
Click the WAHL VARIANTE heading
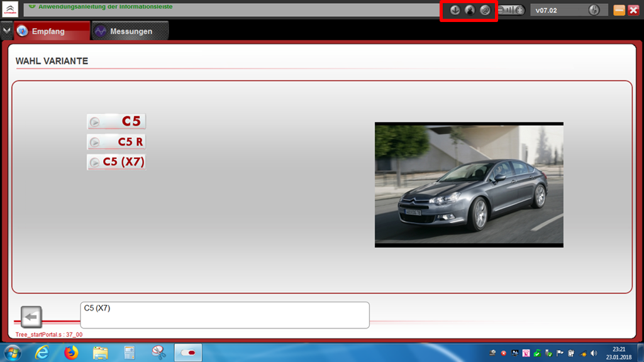[x=52, y=61]
